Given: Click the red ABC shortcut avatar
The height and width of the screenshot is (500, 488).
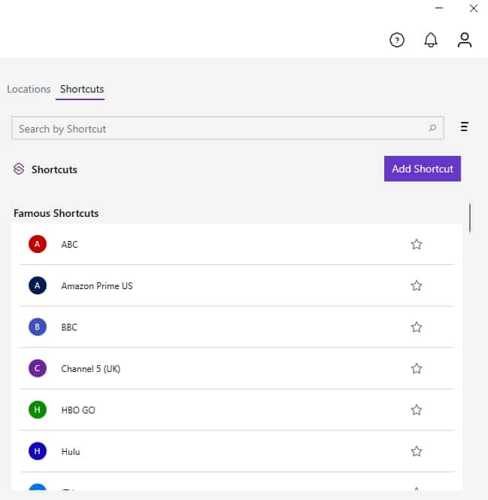Looking at the screenshot, I should [x=37, y=244].
